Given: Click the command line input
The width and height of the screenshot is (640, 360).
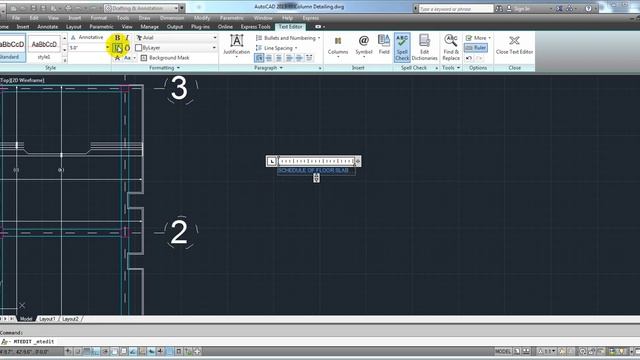Looking at the screenshot, I should pyautogui.click(x=320, y=342).
